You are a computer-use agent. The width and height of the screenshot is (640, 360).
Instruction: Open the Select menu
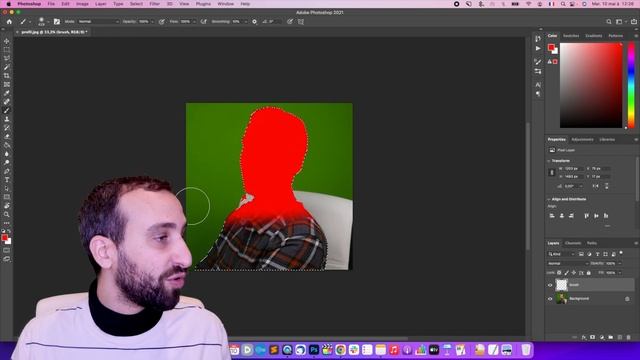pos(136,4)
